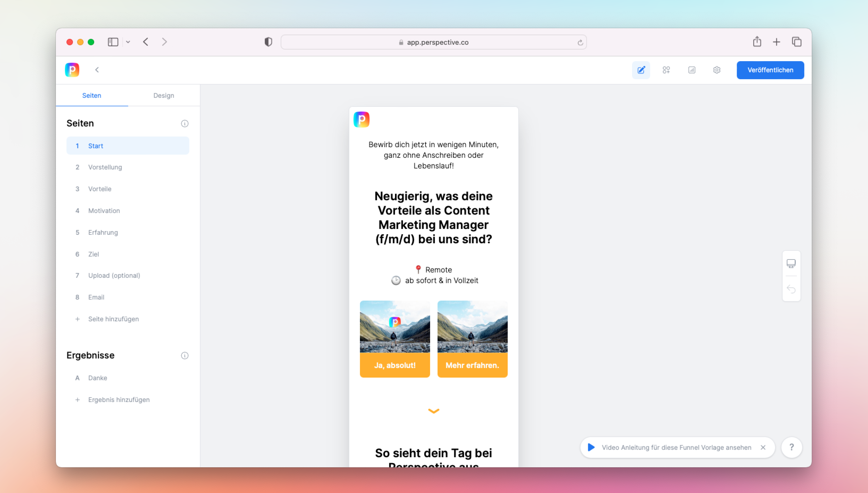Image resolution: width=868 pixels, height=493 pixels.
Task: Select the Motivation page in the sidebar
Action: click(x=104, y=211)
